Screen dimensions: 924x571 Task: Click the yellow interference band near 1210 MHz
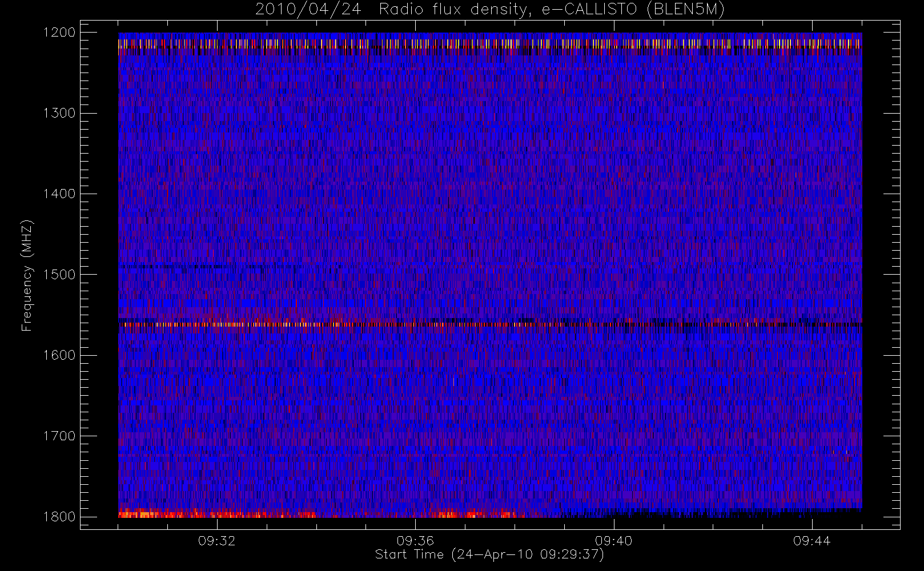[x=490, y=43]
